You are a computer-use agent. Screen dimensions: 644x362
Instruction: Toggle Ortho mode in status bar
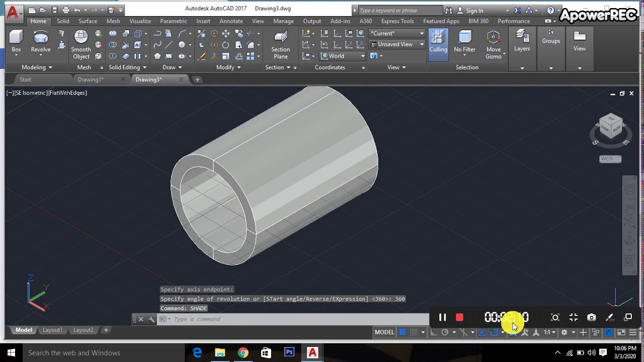pyautogui.click(x=433, y=332)
